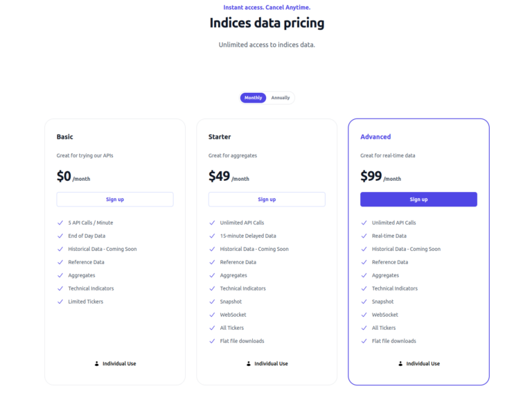The width and height of the screenshot is (532, 402).
Task: Click Advanced Unlimited API Calls text
Action: pyautogui.click(x=393, y=222)
